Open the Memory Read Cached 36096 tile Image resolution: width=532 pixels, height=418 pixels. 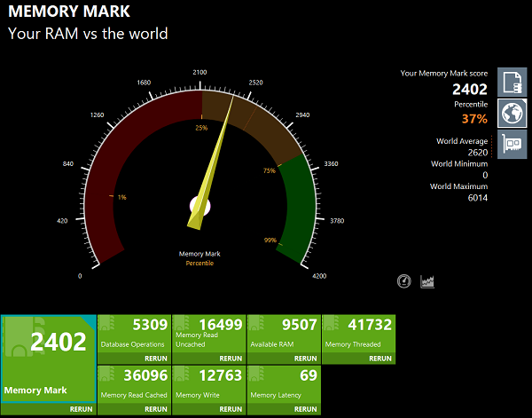click(x=134, y=385)
